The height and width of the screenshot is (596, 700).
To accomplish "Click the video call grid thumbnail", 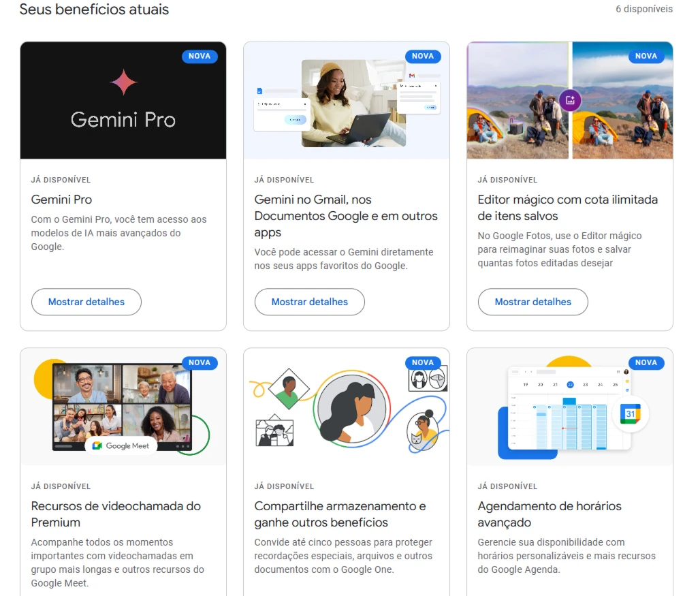I will pos(123,407).
